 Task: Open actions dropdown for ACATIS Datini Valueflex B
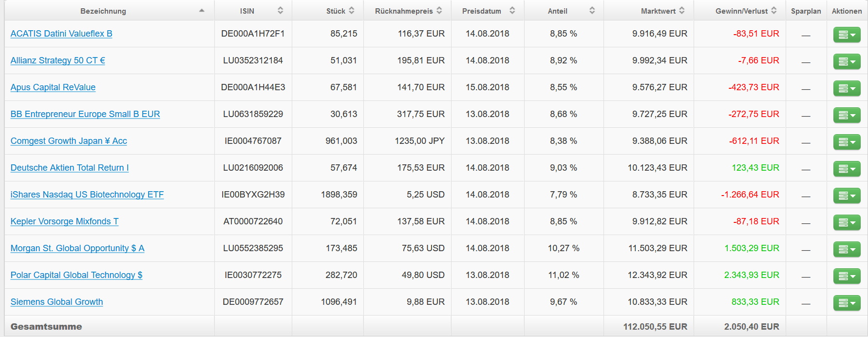click(x=847, y=35)
